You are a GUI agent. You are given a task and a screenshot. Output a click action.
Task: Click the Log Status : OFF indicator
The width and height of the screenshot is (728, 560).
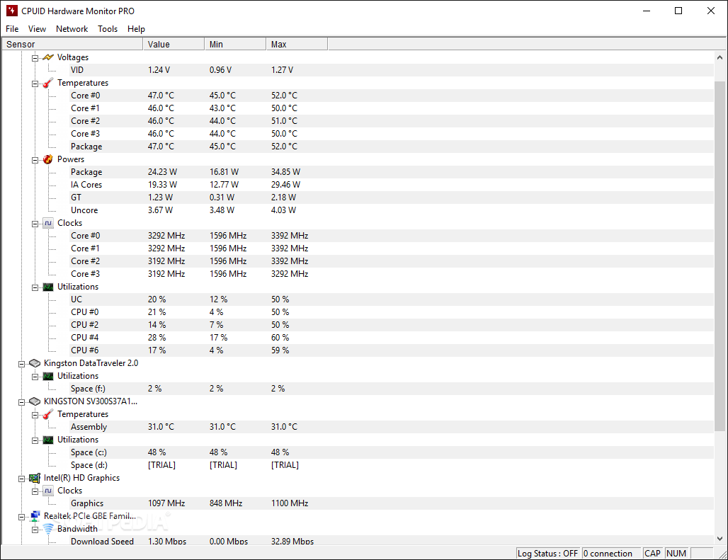point(548,554)
